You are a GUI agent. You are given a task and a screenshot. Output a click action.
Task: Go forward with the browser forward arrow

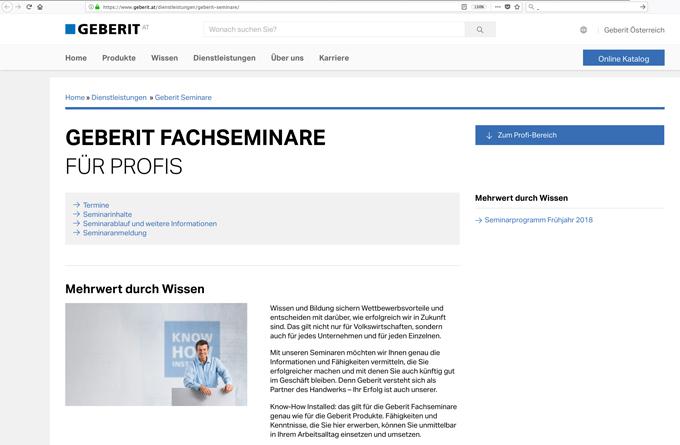point(18,7)
